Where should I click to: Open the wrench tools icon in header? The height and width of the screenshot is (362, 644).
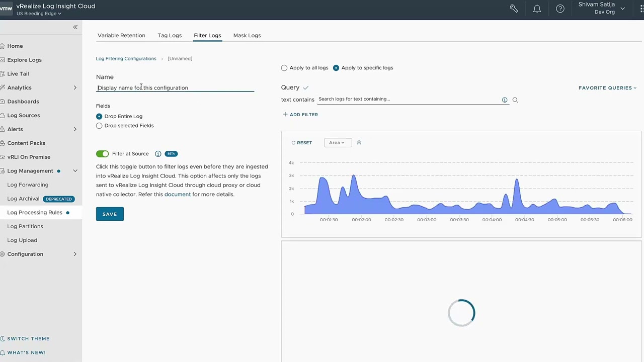pyautogui.click(x=514, y=9)
